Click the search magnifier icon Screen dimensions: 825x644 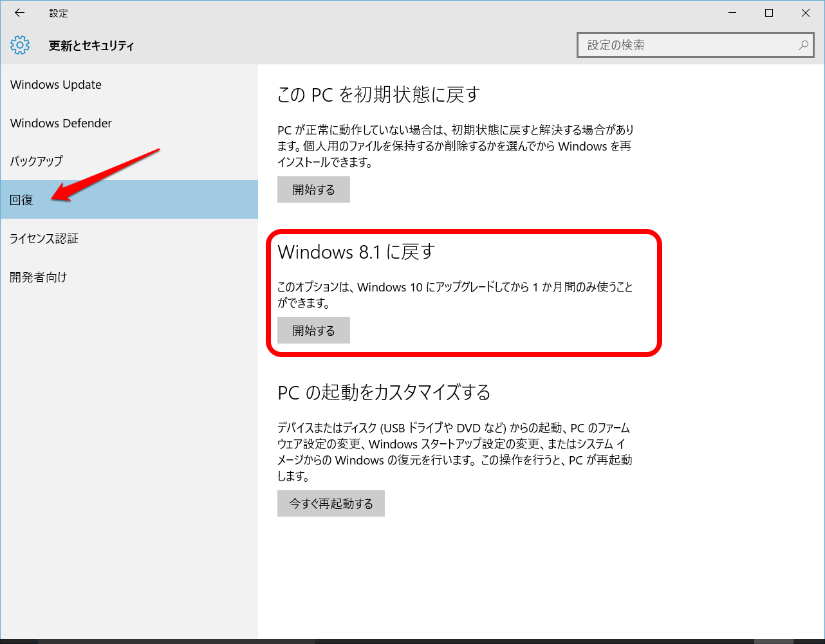[803, 45]
